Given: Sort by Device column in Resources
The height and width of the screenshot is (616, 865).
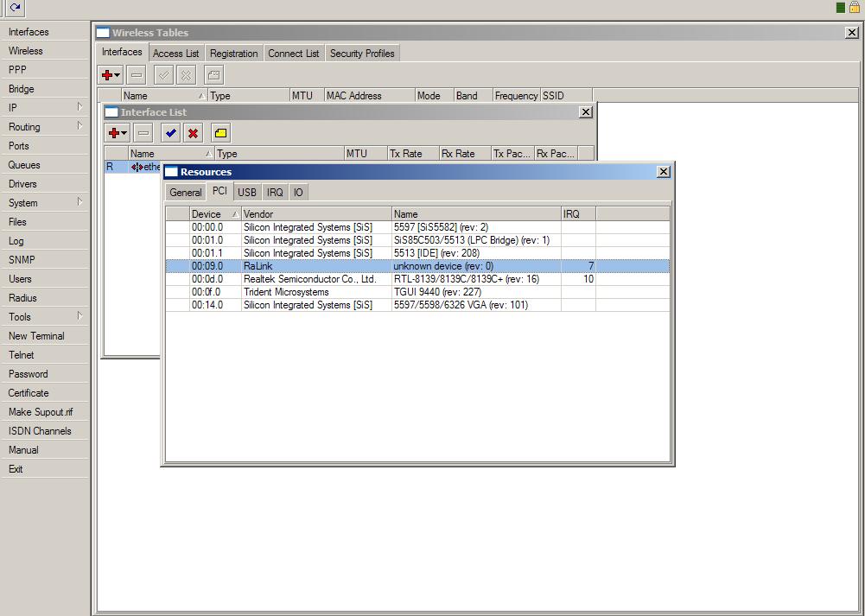Looking at the screenshot, I should pos(215,214).
